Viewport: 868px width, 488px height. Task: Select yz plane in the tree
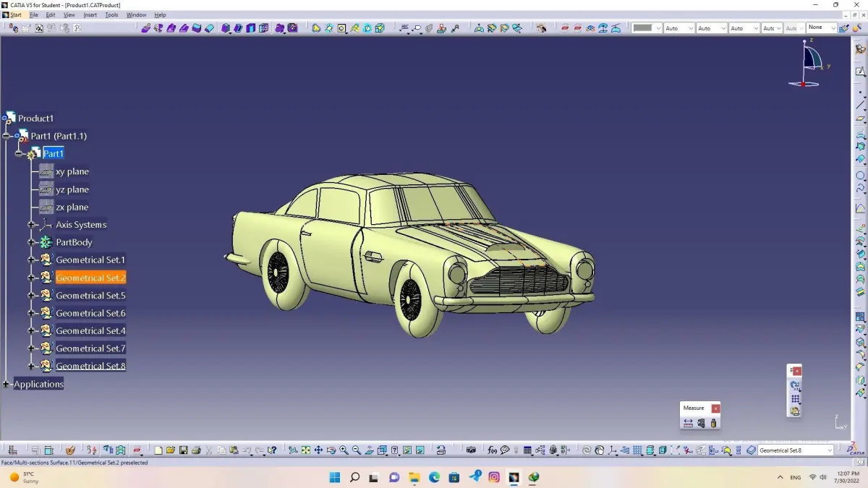[x=72, y=189]
